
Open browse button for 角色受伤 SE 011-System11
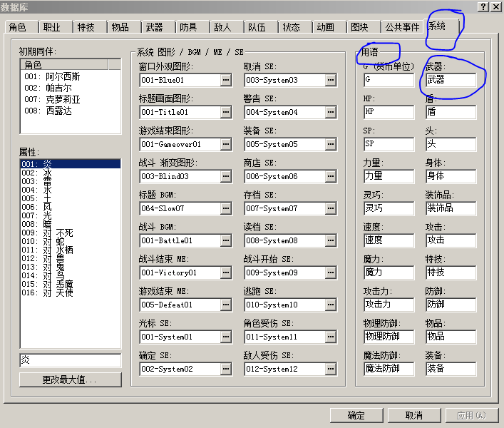(x=331, y=337)
